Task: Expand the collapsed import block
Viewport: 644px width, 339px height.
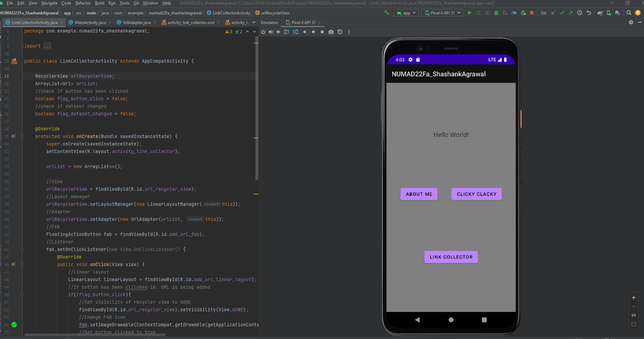Action: (22, 46)
